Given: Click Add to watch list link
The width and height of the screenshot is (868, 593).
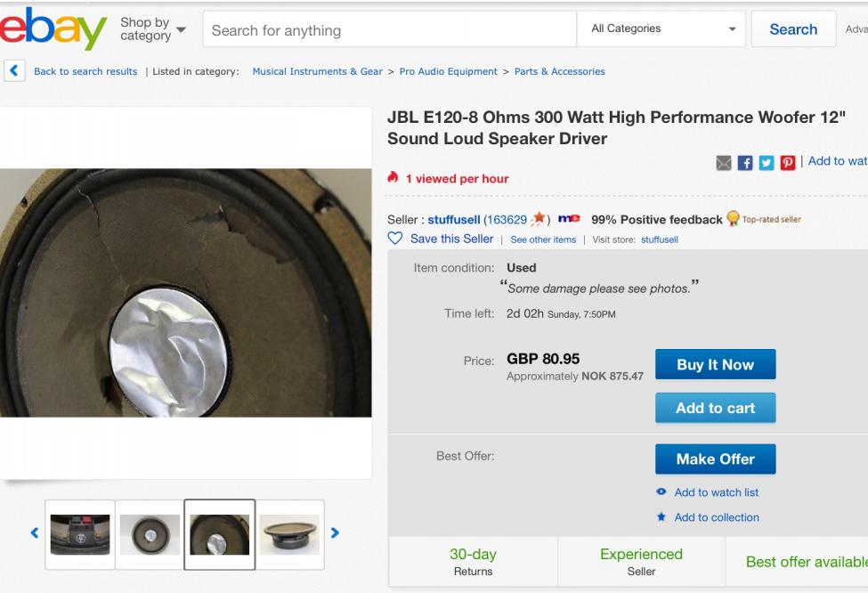Looking at the screenshot, I should point(716,492).
